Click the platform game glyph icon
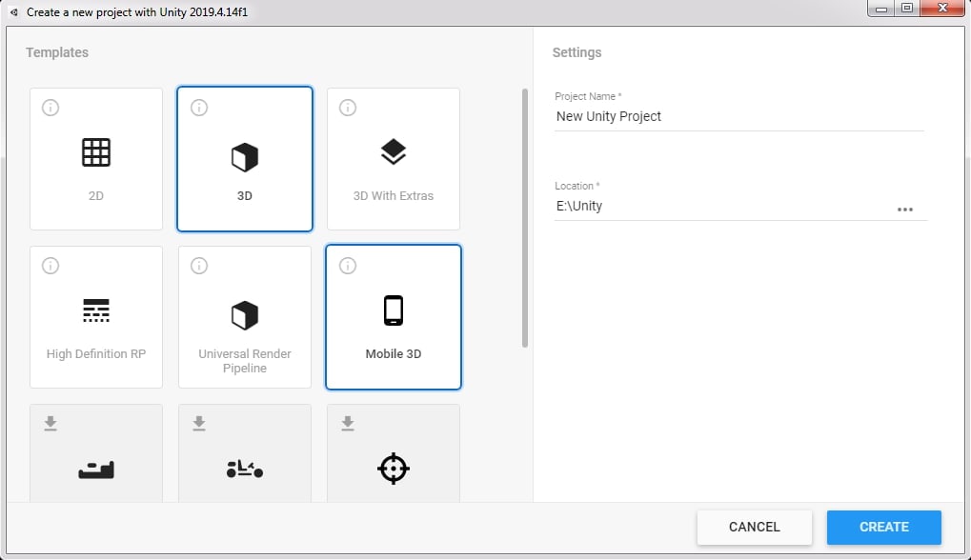The width and height of the screenshot is (971, 560). [x=96, y=470]
